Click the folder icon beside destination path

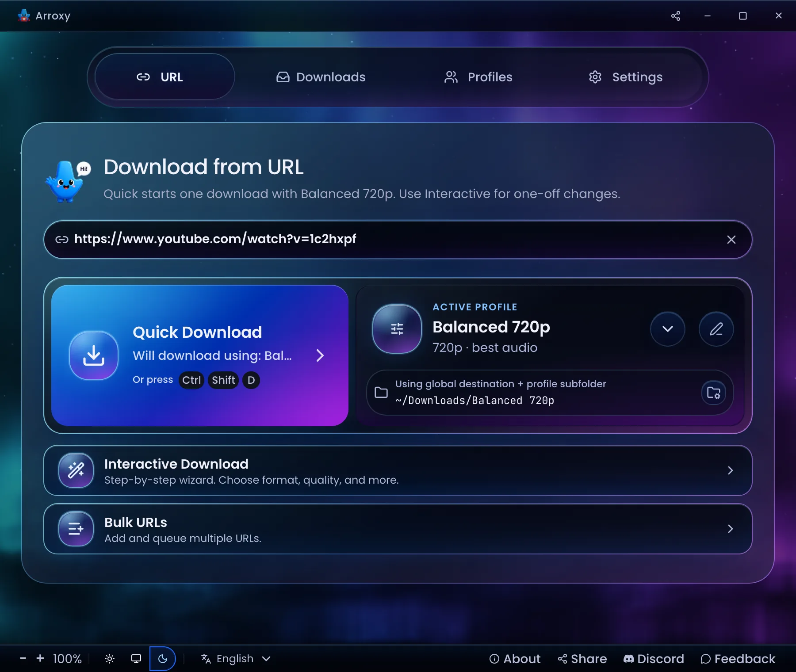pos(381,393)
